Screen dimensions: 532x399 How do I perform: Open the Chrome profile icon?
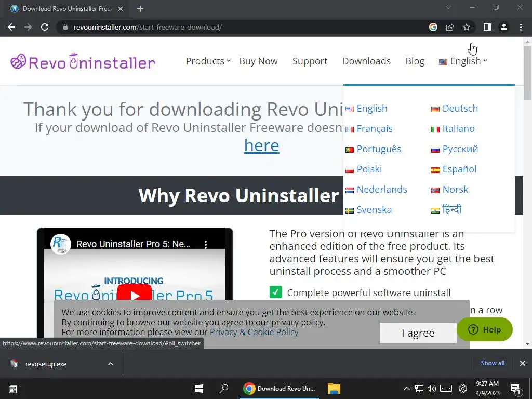click(504, 27)
